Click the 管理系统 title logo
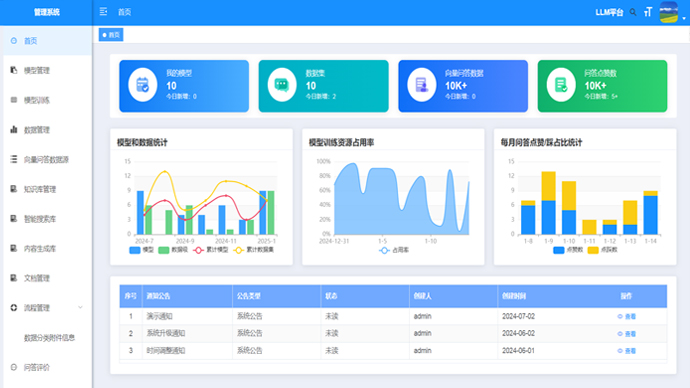 click(x=47, y=12)
